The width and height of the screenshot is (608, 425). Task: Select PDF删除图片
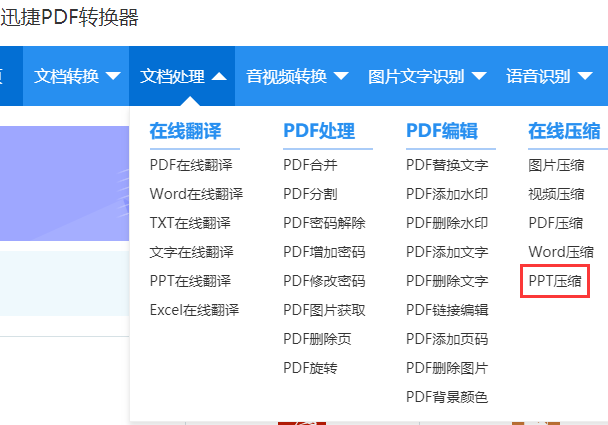[x=447, y=368]
